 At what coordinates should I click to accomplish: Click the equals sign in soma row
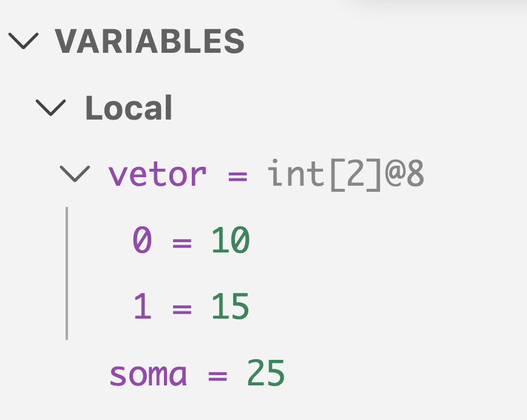click(x=217, y=376)
